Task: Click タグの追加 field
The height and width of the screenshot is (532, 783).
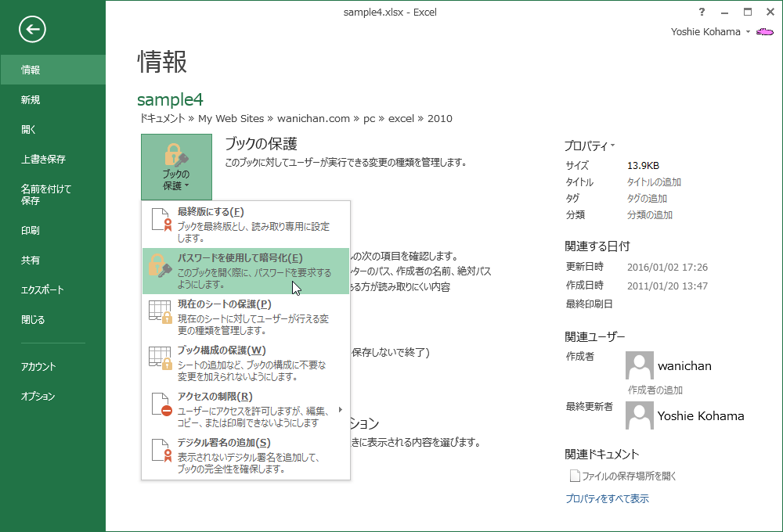Action: click(648, 199)
